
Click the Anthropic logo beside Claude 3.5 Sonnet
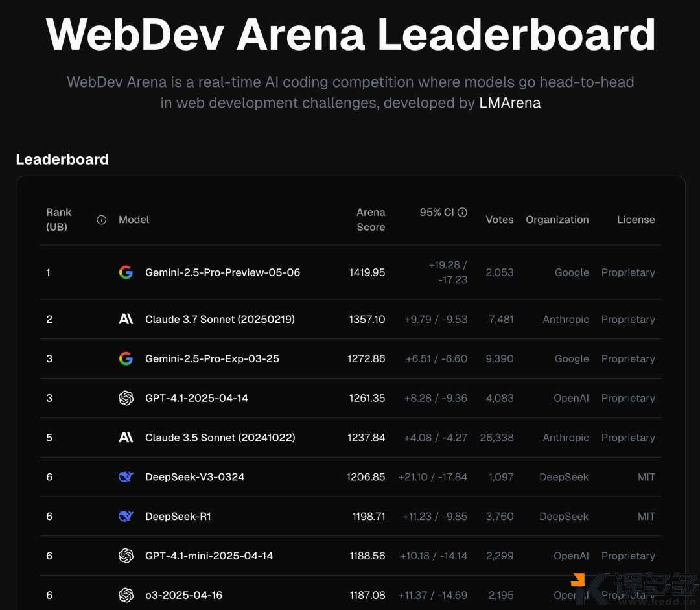click(126, 437)
